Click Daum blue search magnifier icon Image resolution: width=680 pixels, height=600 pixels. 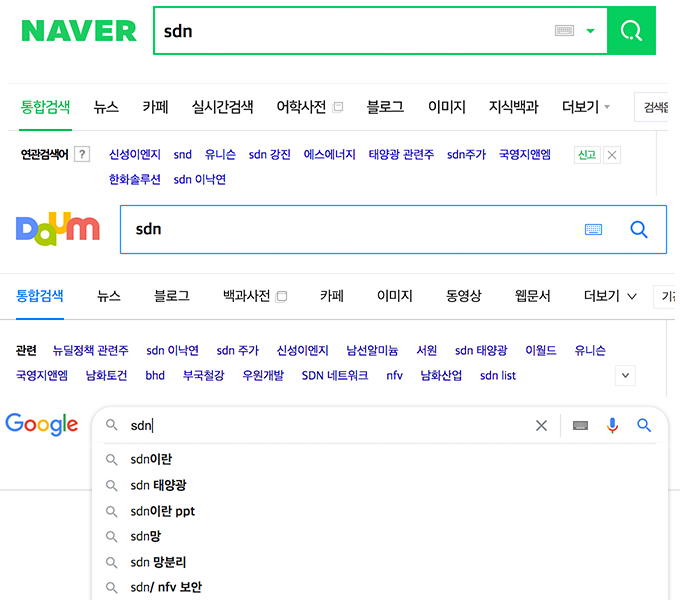coord(639,229)
